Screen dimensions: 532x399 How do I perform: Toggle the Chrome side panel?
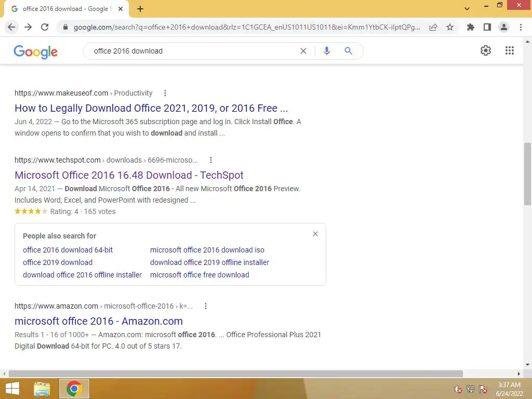tap(487, 27)
